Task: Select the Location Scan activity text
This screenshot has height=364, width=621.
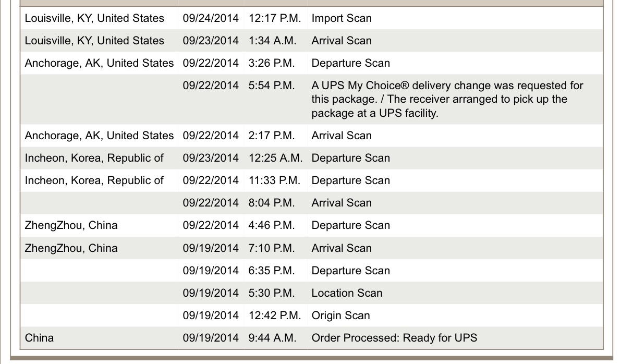Action: coord(347,293)
